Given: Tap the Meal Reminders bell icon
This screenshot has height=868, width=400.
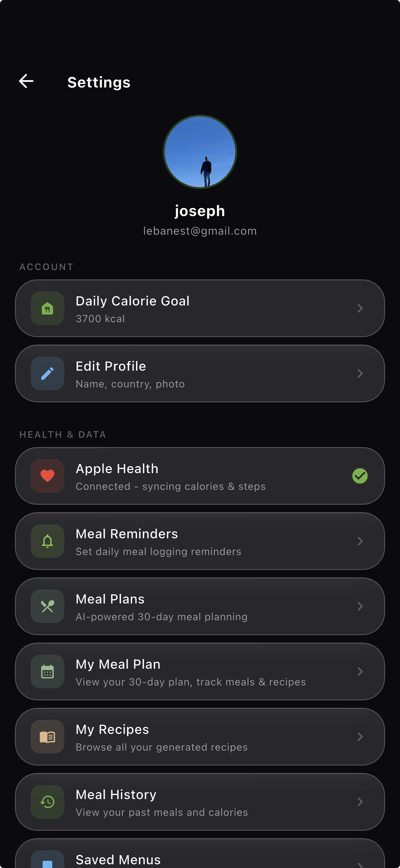Looking at the screenshot, I should tap(47, 541).
